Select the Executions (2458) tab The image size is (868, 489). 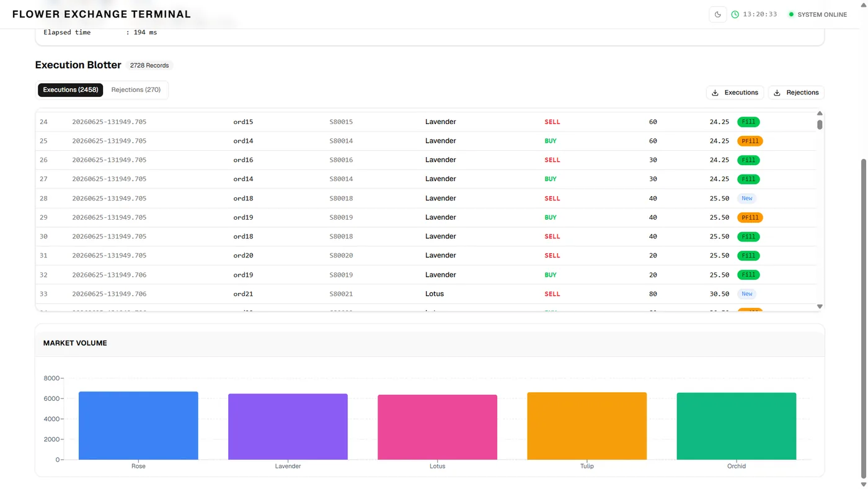tap(71, 90)
